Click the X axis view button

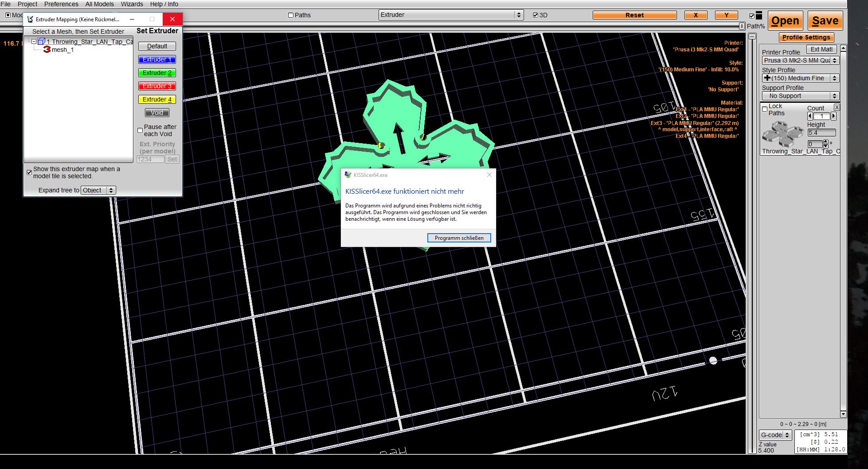click(x=696, y=15)
